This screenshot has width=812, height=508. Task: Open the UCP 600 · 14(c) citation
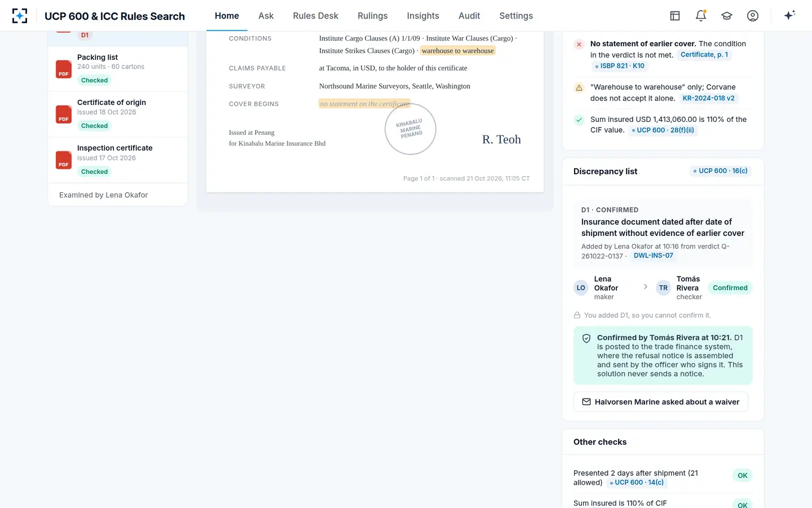pyautogui.click(x=637, y=483)
